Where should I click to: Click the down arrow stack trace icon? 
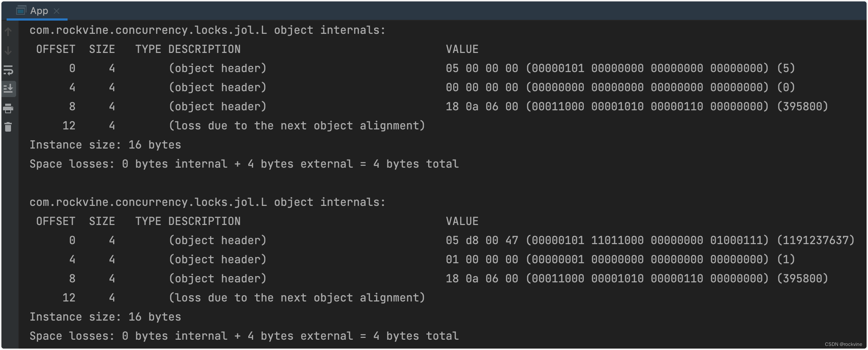8,51
